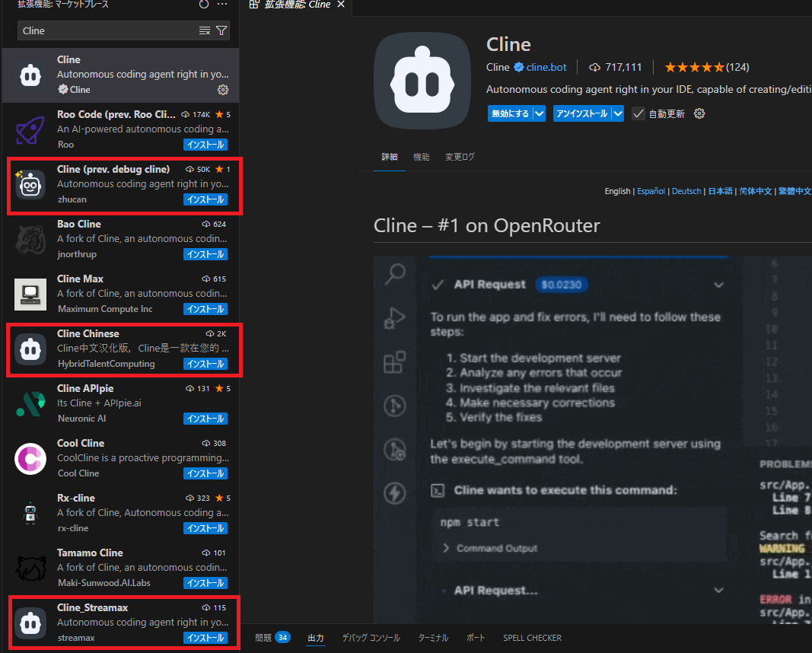This screenshot has height=653, width=812.
Task: Click the $0.0230 cost badge
Action: tap(562, 285)
